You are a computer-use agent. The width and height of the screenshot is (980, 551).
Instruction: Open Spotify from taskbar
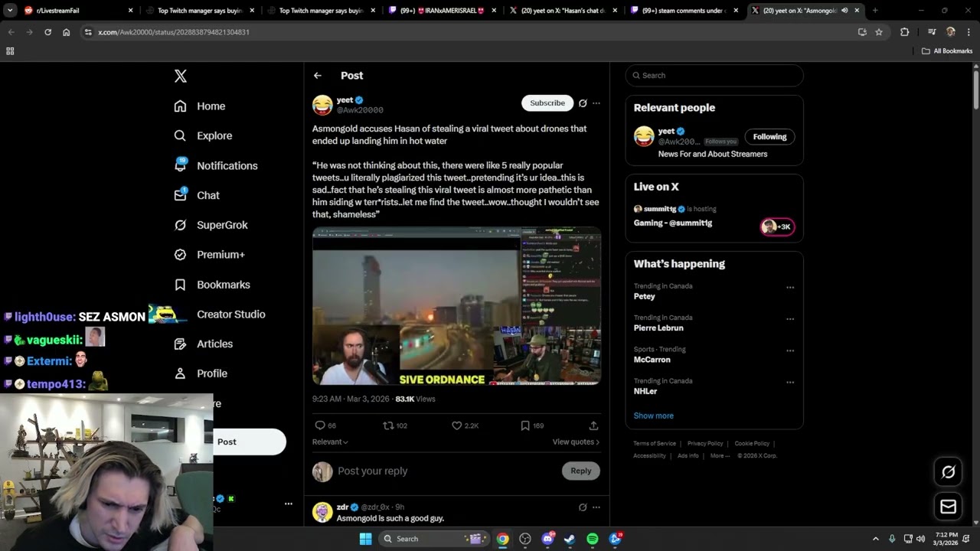click(593, 539)
